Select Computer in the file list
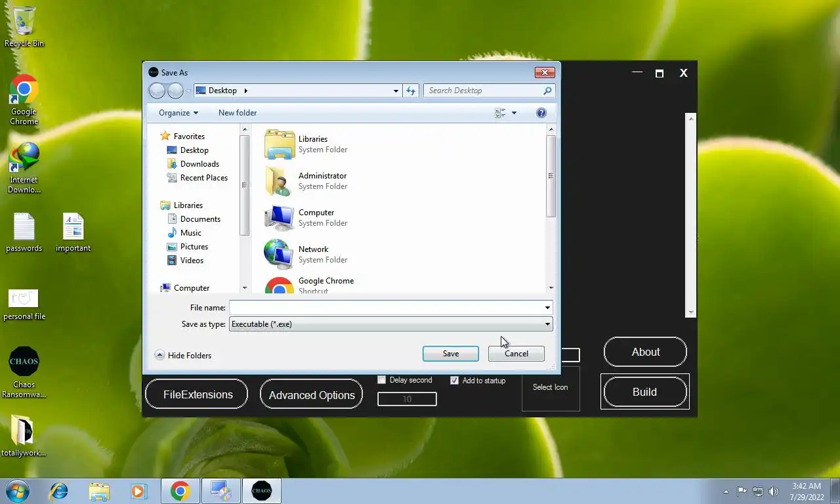This screenshot has height=504, width=840. tap(306, 218)
